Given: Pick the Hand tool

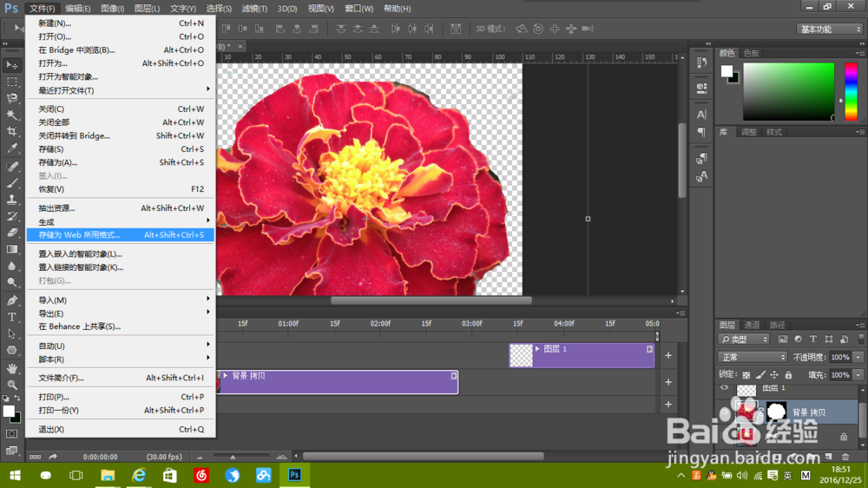Looking at the screenshot, I should pyautogui.click(x=12, y=367).
